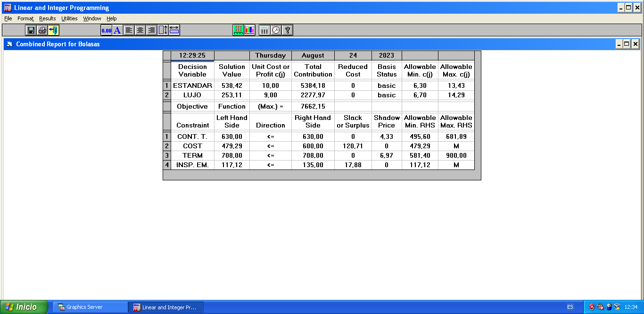Viewport: 644px width, 314px height.
Task: Center-align text using toolbar icon
Action: click(140, 30)
